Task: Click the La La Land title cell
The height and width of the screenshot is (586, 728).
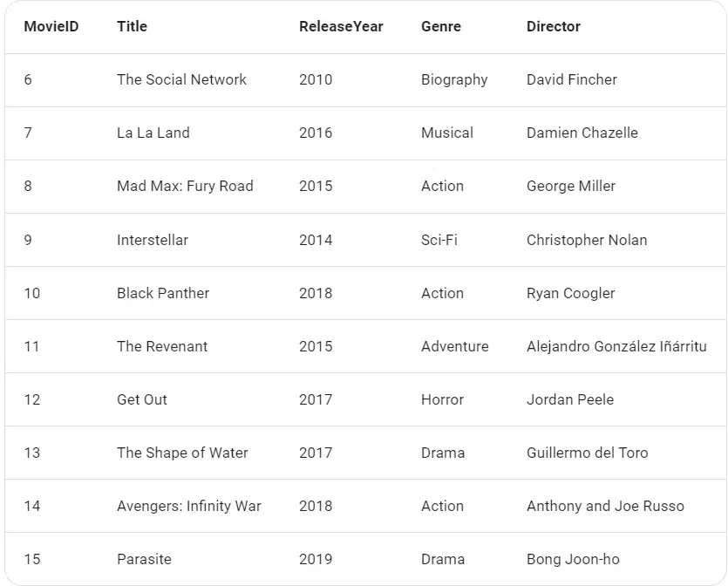Action: point(153,133)
